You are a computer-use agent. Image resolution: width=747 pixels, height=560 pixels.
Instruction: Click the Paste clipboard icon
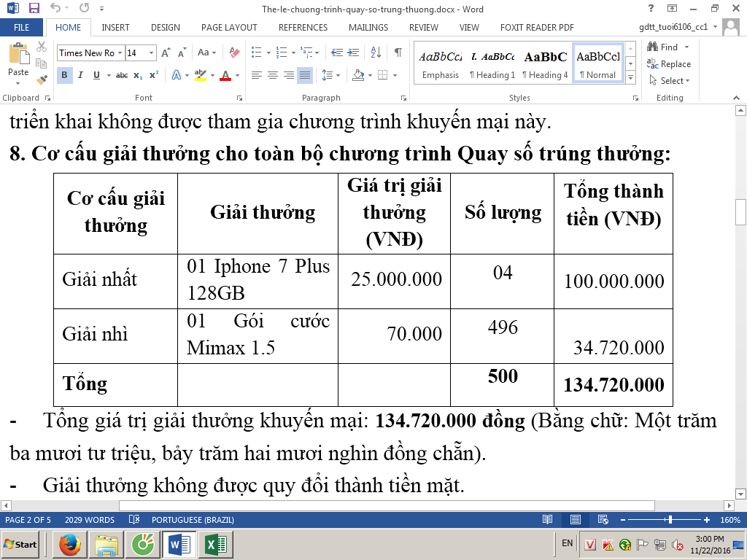point(18,53)
